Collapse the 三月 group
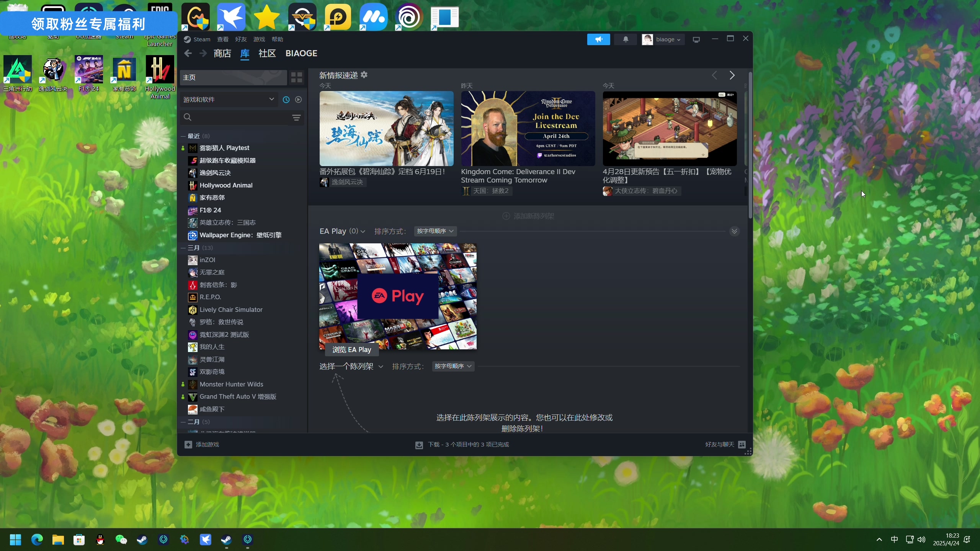 coord(183,248)
